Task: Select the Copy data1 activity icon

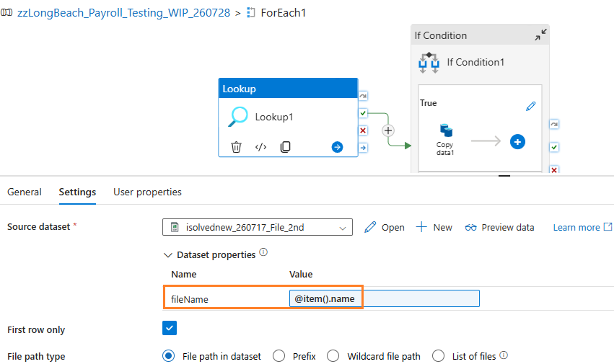Action: point(446,130)
